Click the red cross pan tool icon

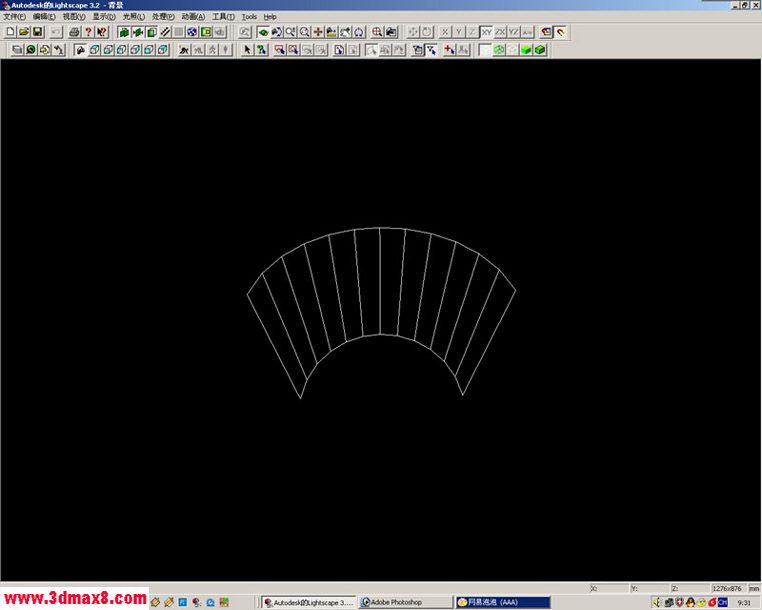318,32
